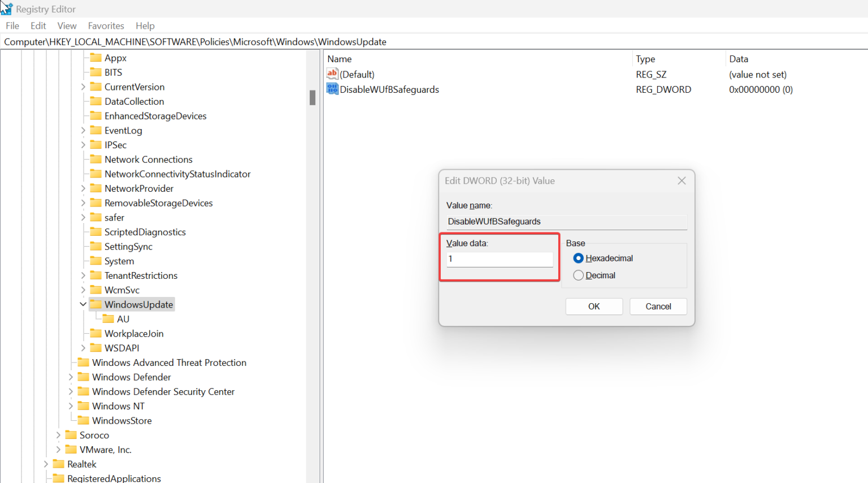Click the SettingSync folder icon

[x=96, y=246]
